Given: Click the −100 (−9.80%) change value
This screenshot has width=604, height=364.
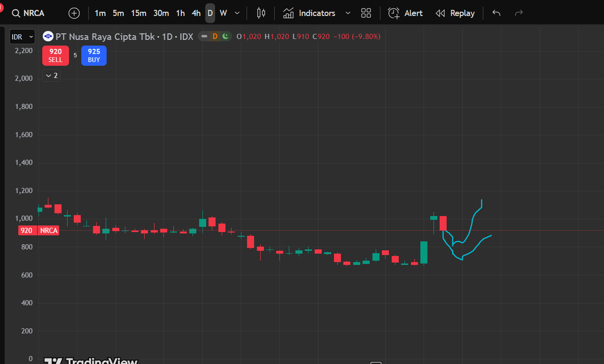Looking at the screenshot, I should tap(357, 37).
